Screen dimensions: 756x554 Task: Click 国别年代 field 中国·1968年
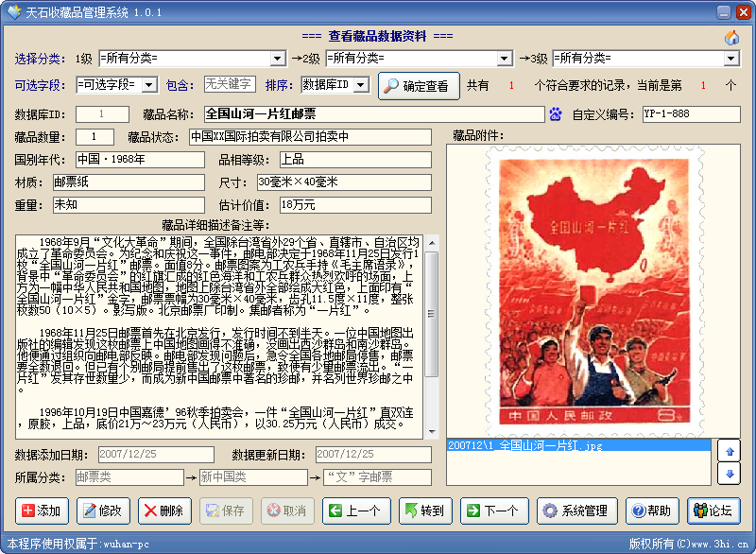click(x=140, y=160)
